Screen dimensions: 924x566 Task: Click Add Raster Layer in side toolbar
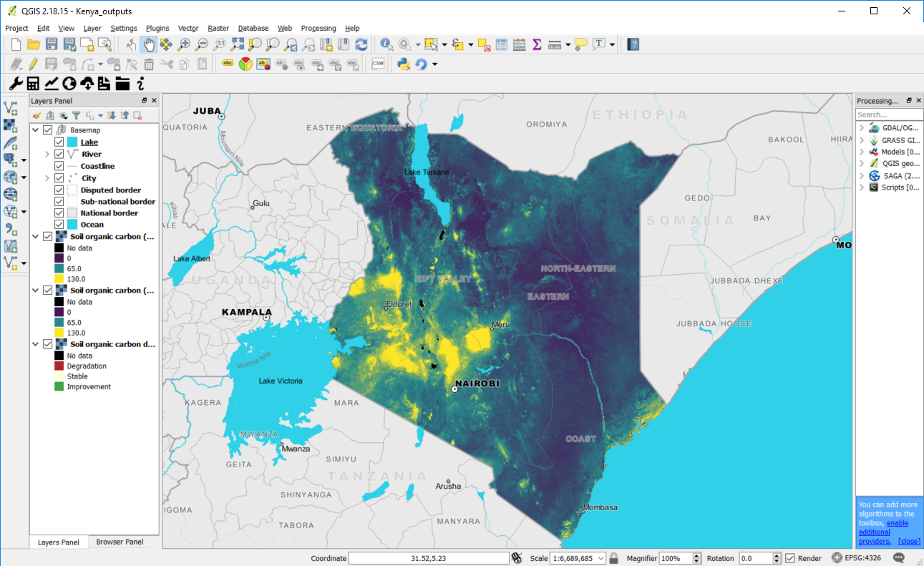click(11, 125)
